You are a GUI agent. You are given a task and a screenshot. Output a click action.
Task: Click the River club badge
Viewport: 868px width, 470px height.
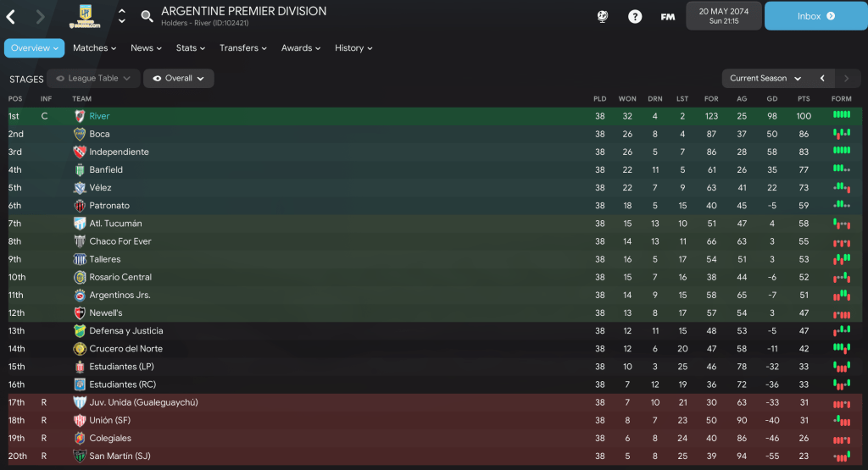coord(80,116)
